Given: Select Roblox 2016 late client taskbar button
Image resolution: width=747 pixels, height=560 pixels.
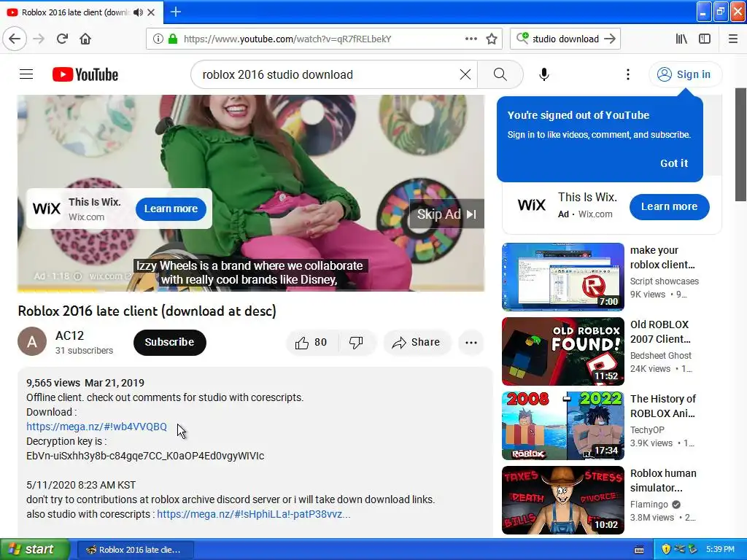Looking at the screenshot, I should [x=135, y=550].
